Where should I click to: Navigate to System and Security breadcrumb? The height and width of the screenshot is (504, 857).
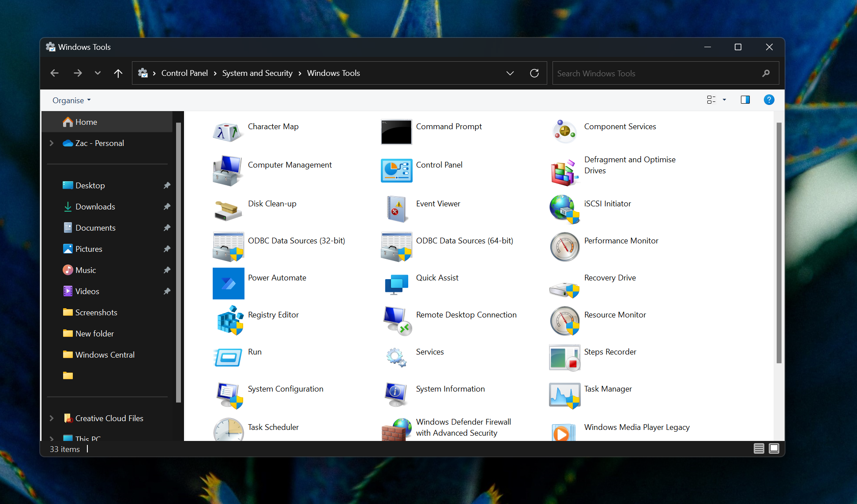(x=257, y=73)
